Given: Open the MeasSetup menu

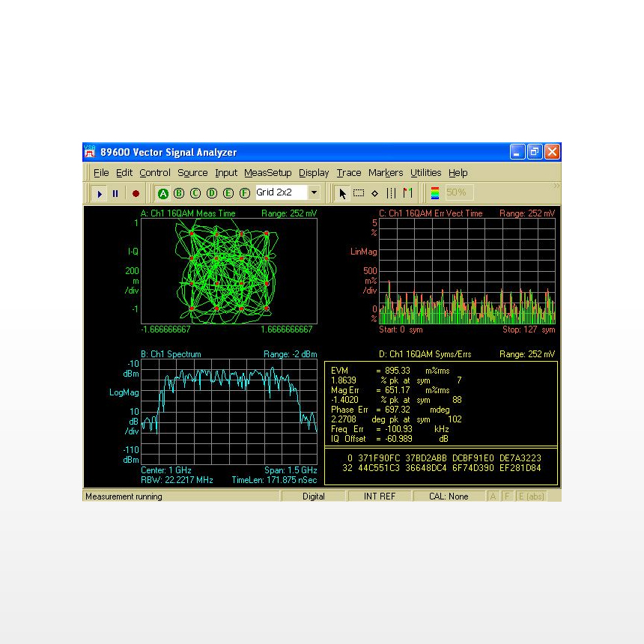Looking at the screenshot, I should point(268,173).
